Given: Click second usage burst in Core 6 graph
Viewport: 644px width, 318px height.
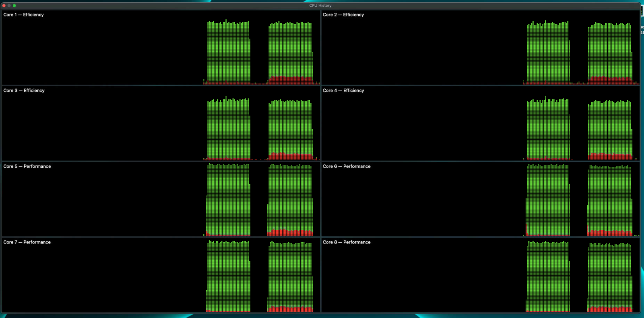Looking at the screenshot, I should 610,201.
